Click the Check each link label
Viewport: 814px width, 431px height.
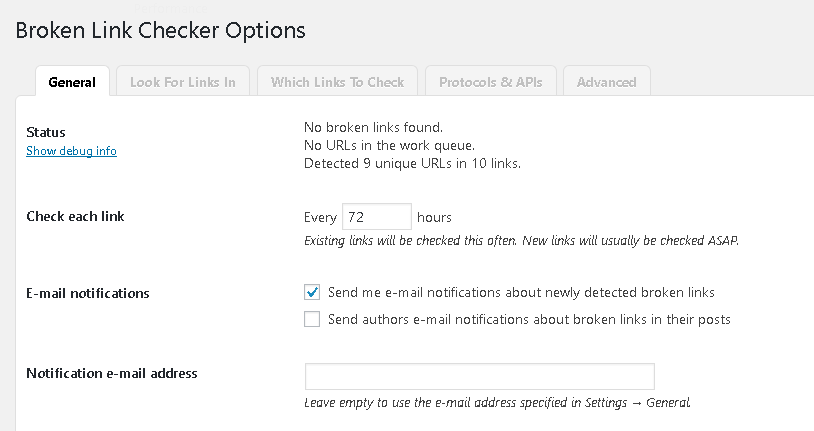75,217
